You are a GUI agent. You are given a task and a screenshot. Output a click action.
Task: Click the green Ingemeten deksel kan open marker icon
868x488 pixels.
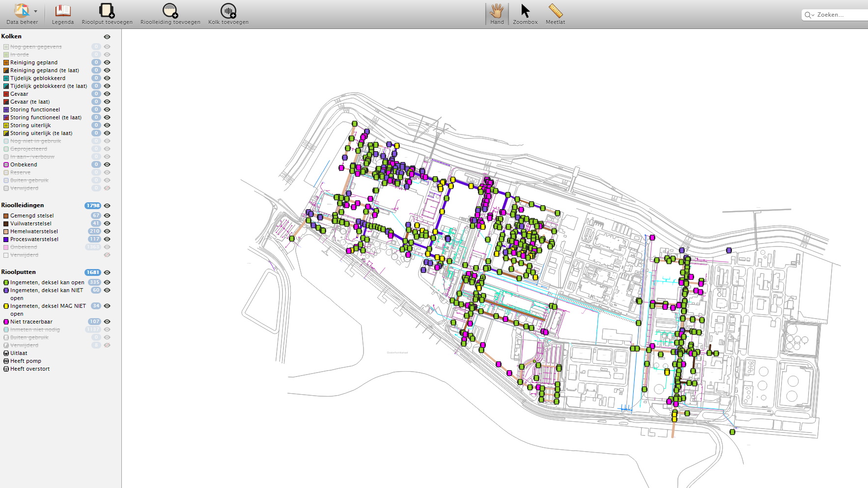click(6, 282)
